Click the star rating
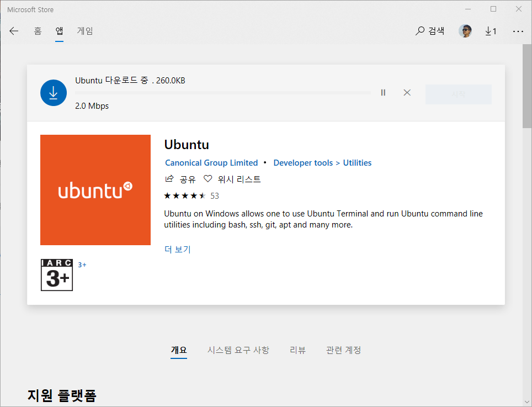This screenshot has width=532, height=407. [185, 195]
